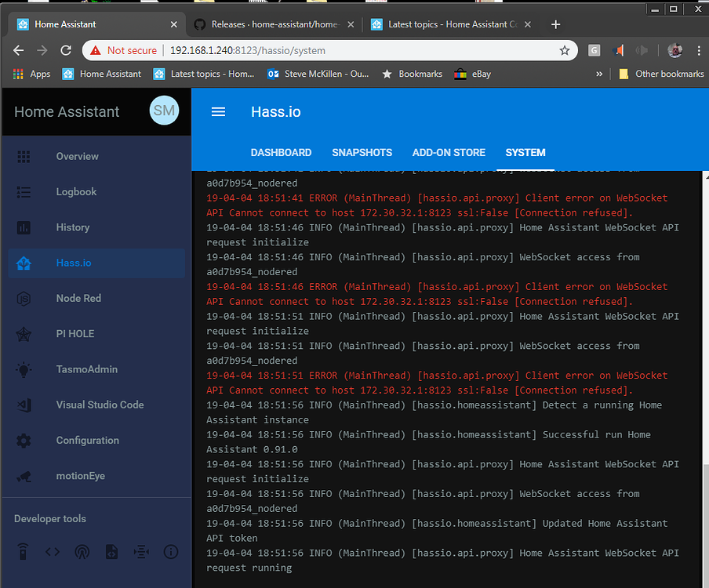
Task: Open the Hass.io sidebar menu with hamburger icon
Action: 218,111
